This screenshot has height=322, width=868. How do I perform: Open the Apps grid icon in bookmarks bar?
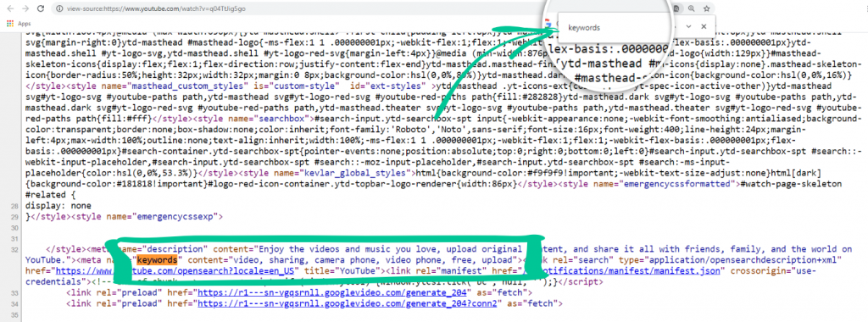[x=10, y=24]
